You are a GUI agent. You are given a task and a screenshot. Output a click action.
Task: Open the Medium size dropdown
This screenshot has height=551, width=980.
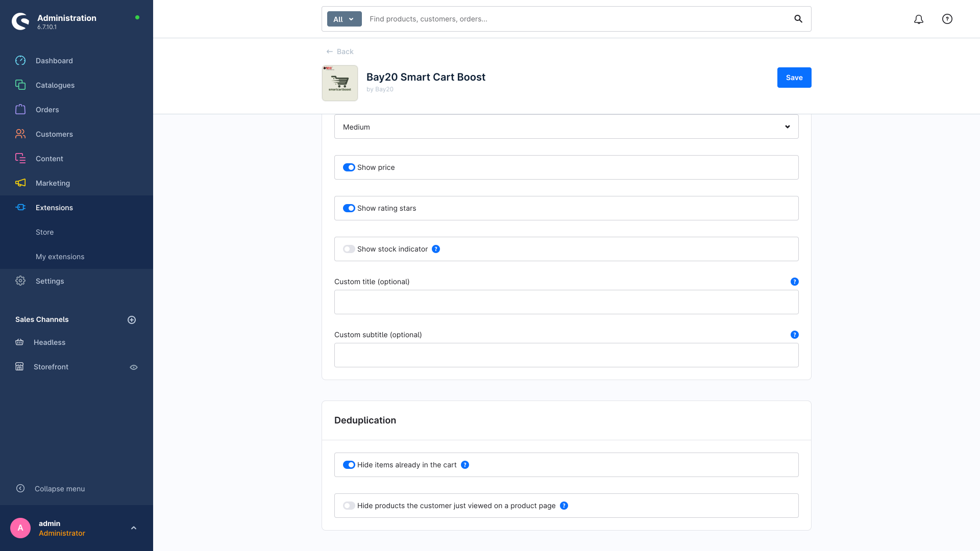click(567, 127)
